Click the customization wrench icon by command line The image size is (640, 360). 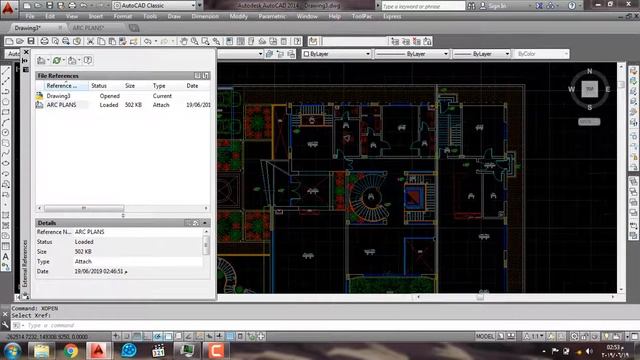click(x=5, y=325)
